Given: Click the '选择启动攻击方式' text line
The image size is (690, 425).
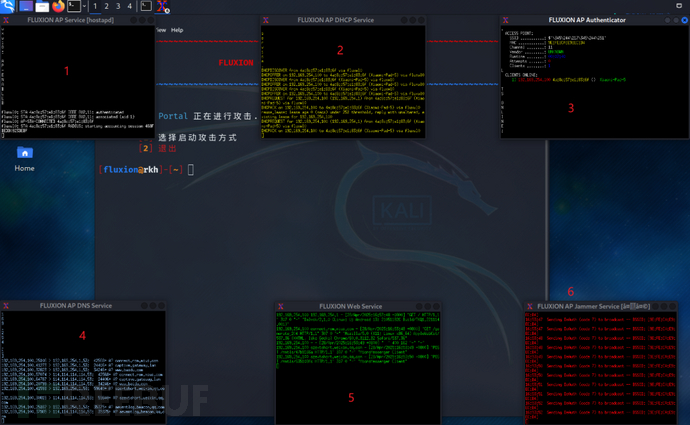Looking at the screenshot, I should pos(198,138).
